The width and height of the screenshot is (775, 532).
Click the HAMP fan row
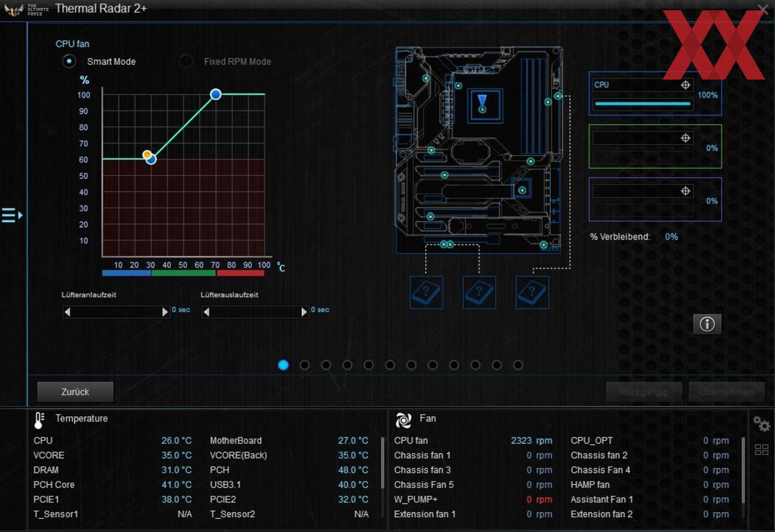(650, 485)
